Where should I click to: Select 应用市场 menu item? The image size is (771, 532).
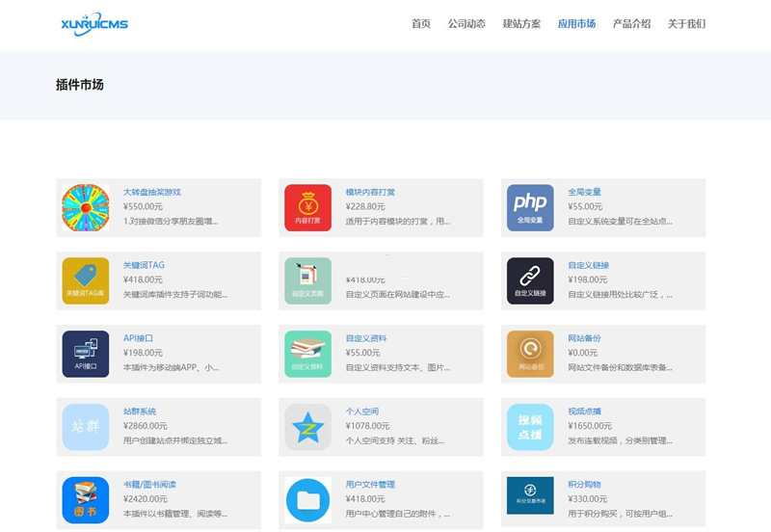(576, 23)
